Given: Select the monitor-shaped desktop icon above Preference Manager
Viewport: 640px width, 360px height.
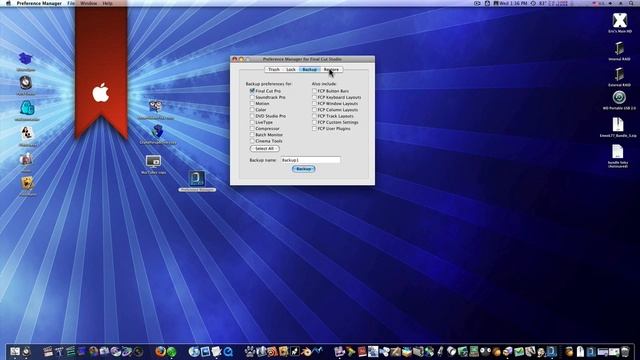Looking at the screenshot, I should coord(153,162).
